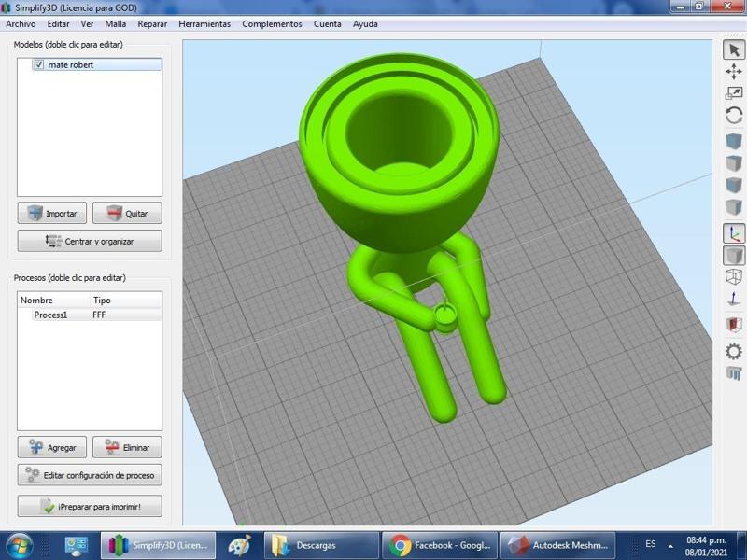Switch to the top view cube
Viewport: 747px width, 560px height.
coord(734,163)
